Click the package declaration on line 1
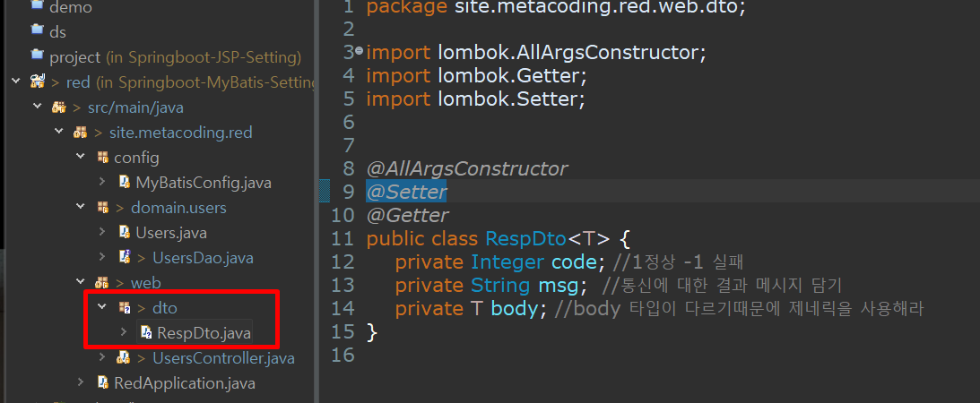The width and height of the screenshot is (980, 403). click(556, 7)
